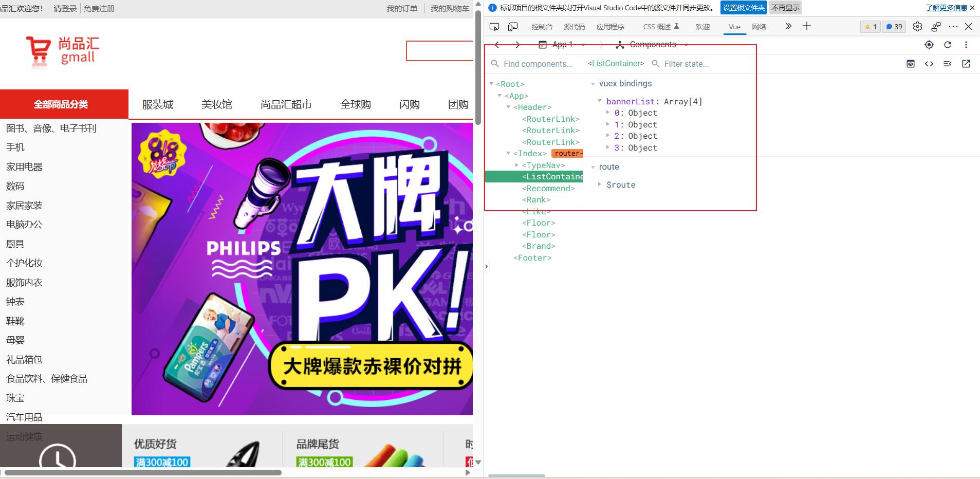Viewport: 980px width, 479px height.
Task: Open DevTools more options ellipsis
Action: click(x=953, y=26)
